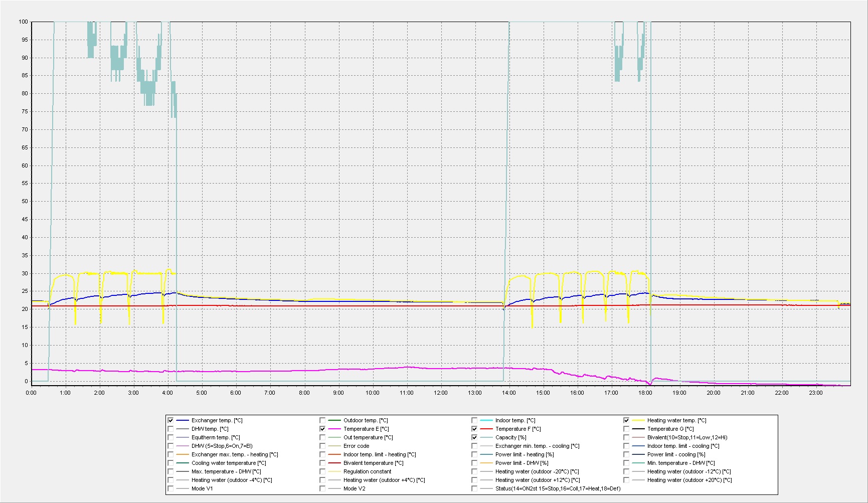This screenshot has height=503, width=868.
Task: Click the Bivalent(10=Stop,11=Low,12=Hi) line color sample
Action: click(x=638, y=438)
